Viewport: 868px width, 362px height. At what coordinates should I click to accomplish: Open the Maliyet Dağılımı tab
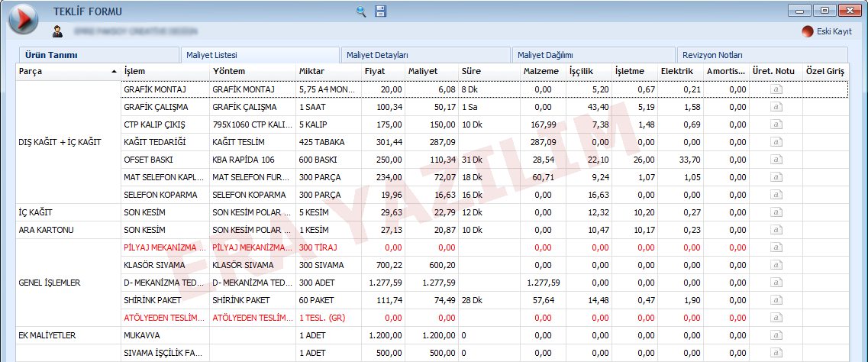(545, 55)
